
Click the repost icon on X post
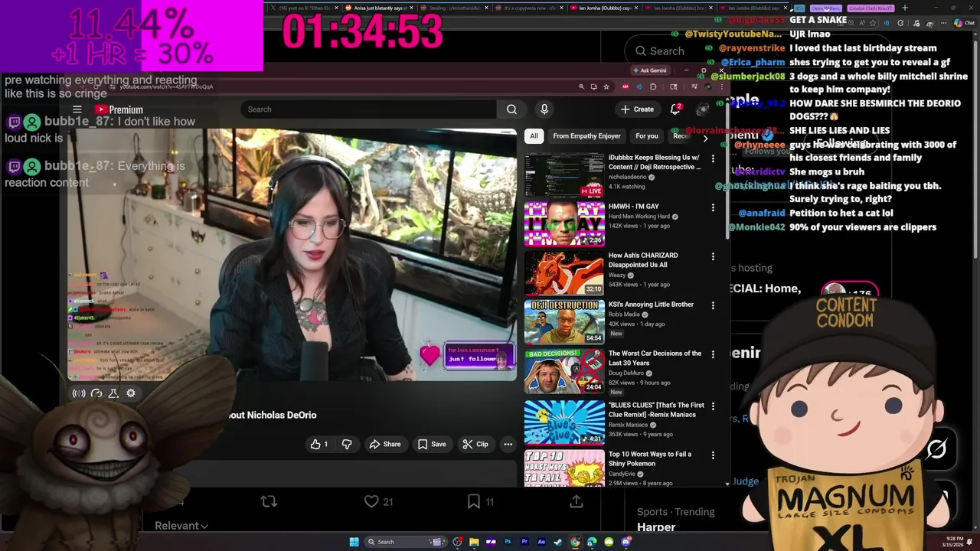[x=269, y=501]
